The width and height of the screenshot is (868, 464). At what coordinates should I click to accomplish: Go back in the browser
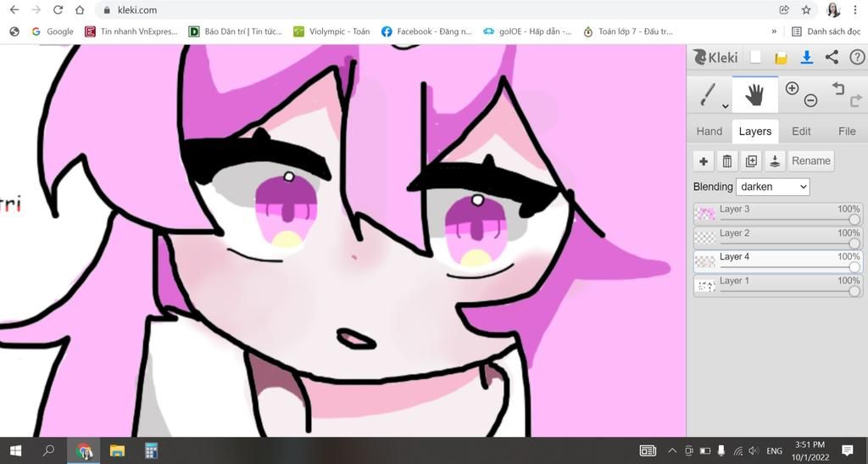[14, 10]
